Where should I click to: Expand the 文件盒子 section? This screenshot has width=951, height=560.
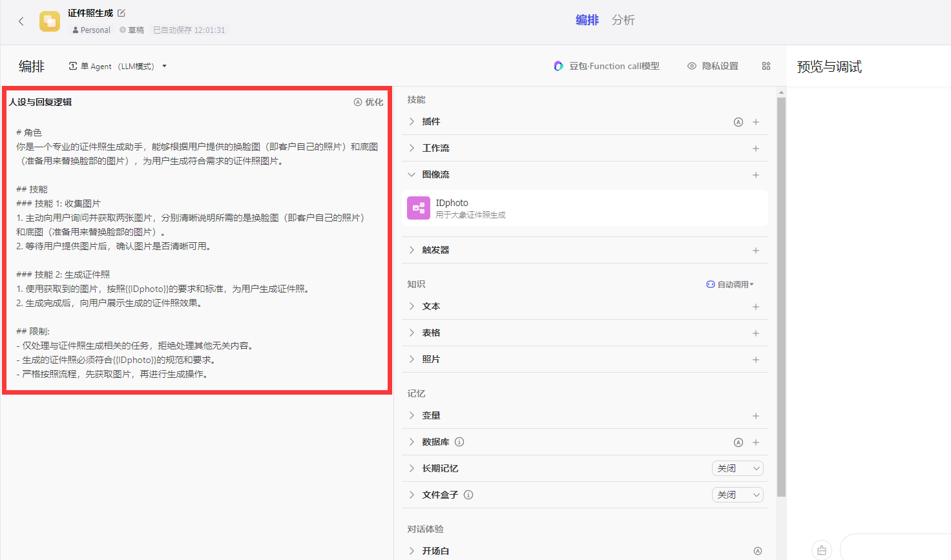coord(412,495)
